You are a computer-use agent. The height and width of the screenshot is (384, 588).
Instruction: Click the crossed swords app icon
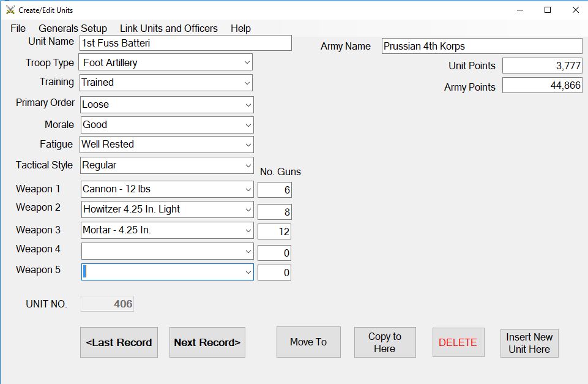point(10,10)
